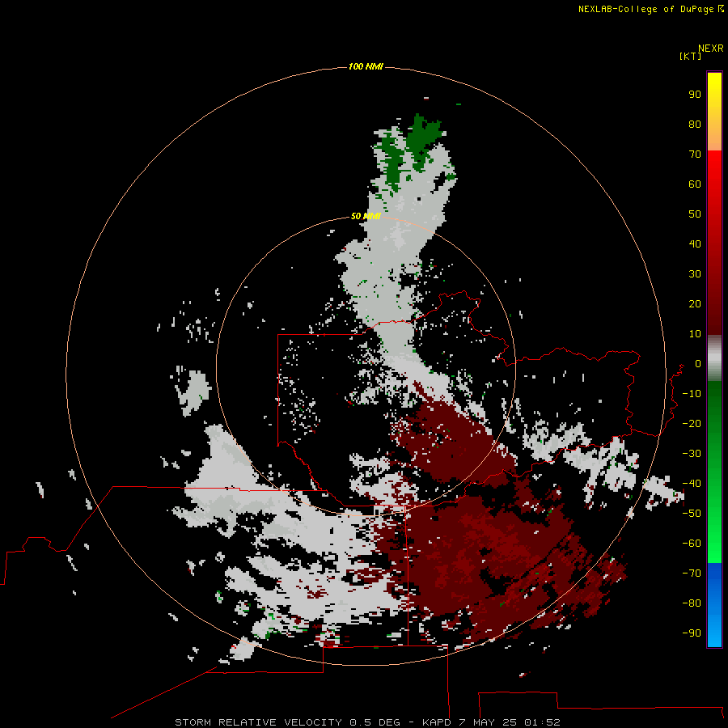This screenshot has height=728, width=728.
Task: Click the -30 value on the velocity scale
Action: pyautogui.click(x=692, y=454)
